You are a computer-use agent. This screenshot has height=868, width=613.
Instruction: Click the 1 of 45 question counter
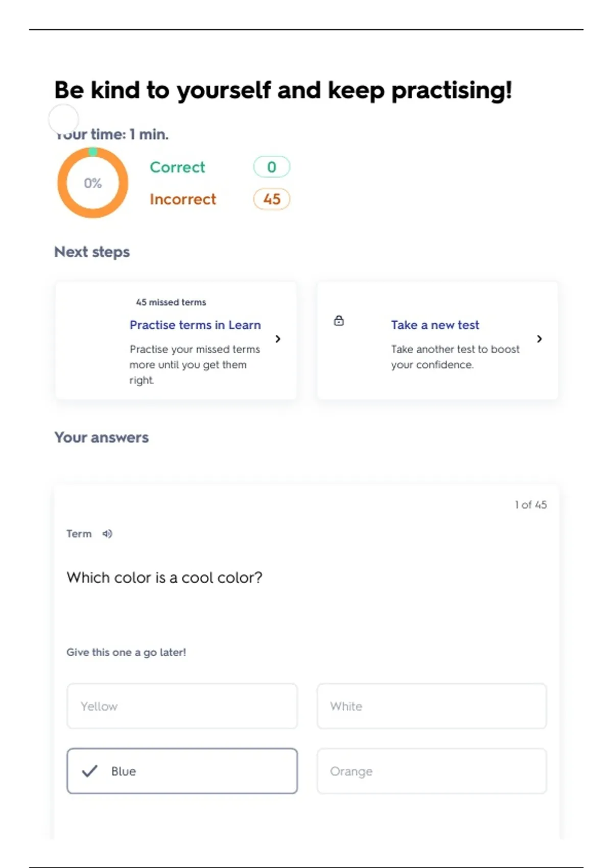click(531, 505)
